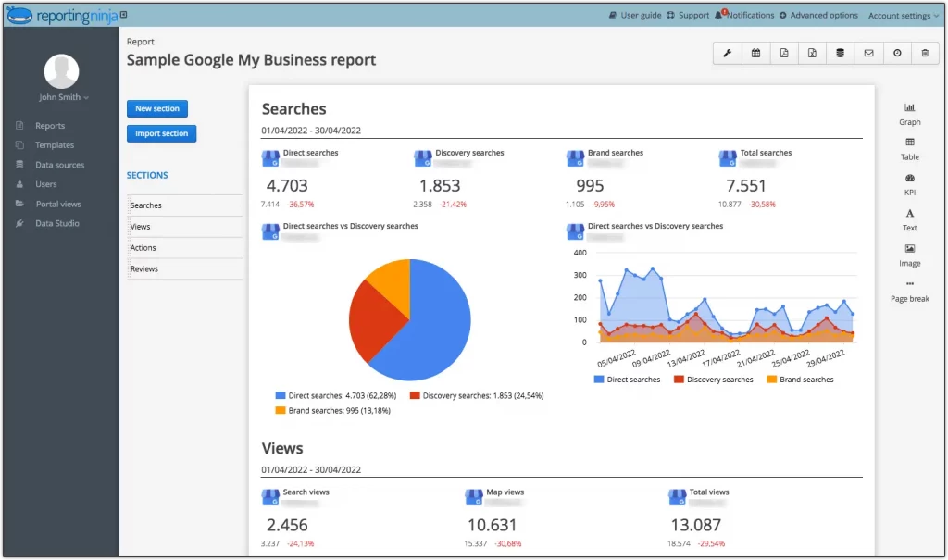This screenshot has height=560, width=948.
Task: Add an Image widget from the right panel
Action: tap(909, 255)
